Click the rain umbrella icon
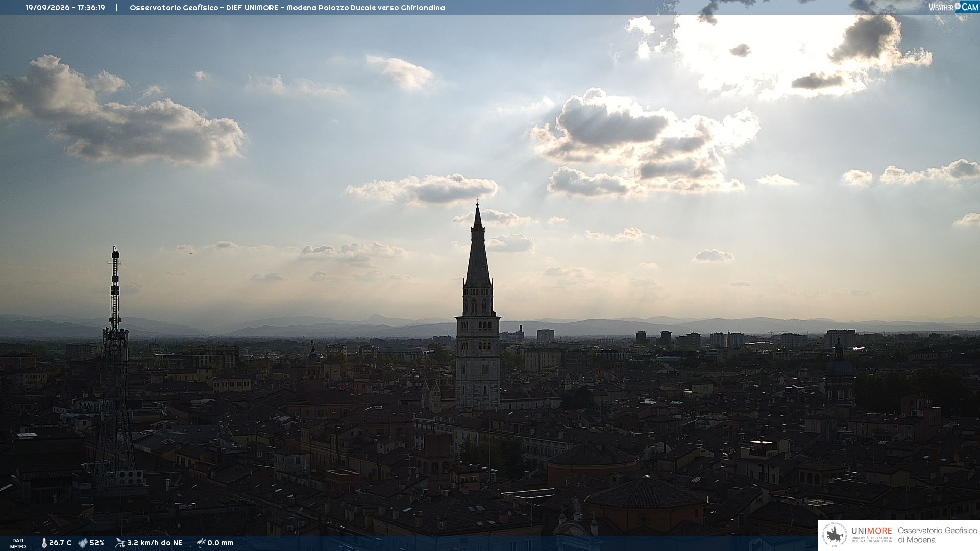Image resolution: width=980 pixels, height=551 pixels. (201, 543)
